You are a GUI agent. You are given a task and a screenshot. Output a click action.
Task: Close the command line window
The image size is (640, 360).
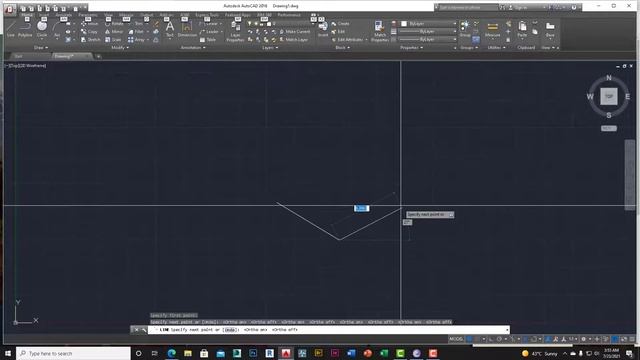(136, 330)
